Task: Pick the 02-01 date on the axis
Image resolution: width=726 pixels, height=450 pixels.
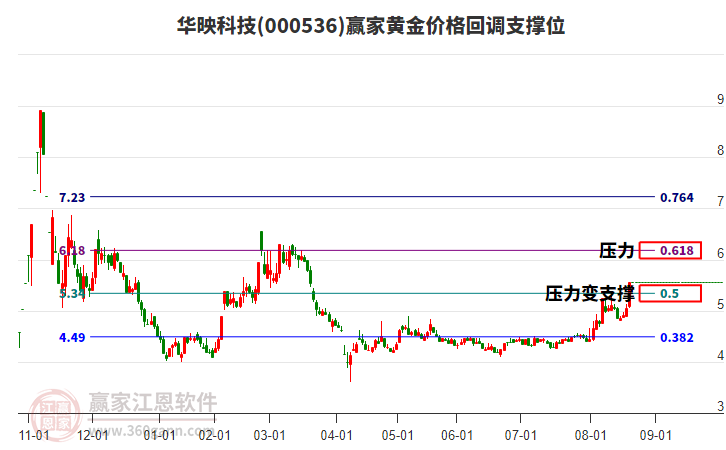Action: point(215,436)
